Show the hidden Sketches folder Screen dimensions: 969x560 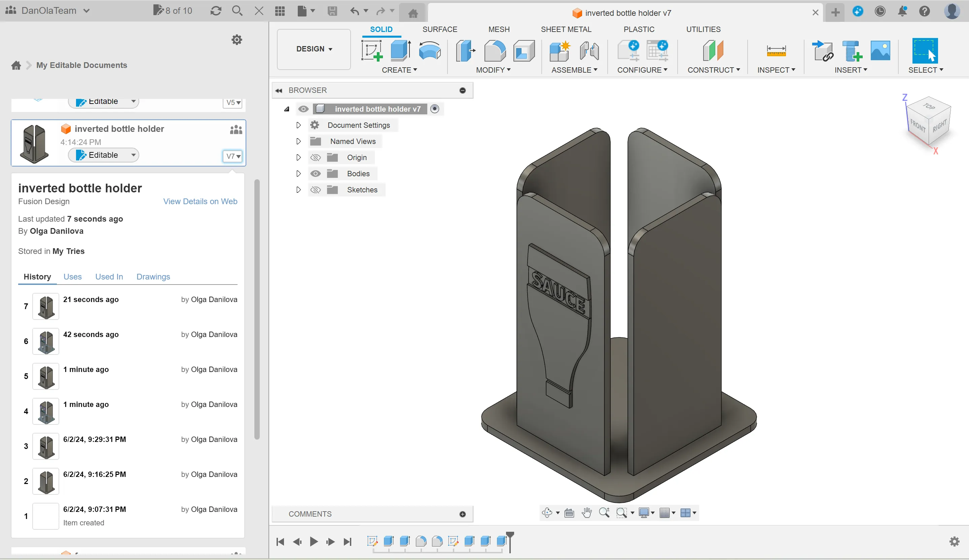(315, 190)
